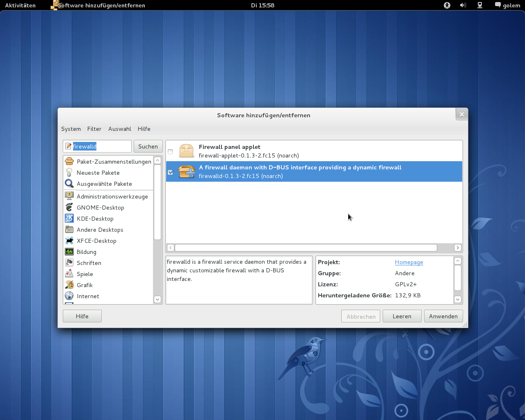This screenshot has width=525, height=420.
Task: Select the Spiele category icon
Action: coord(69,274)
